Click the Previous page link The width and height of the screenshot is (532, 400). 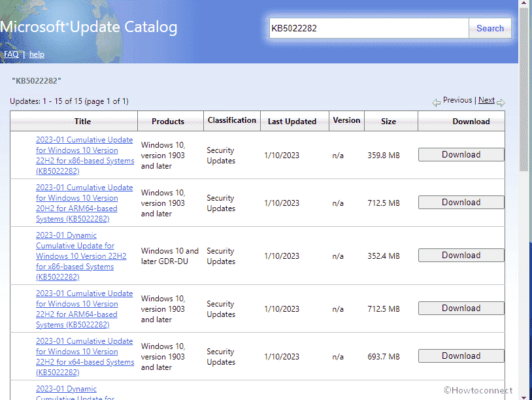[457, 100]
